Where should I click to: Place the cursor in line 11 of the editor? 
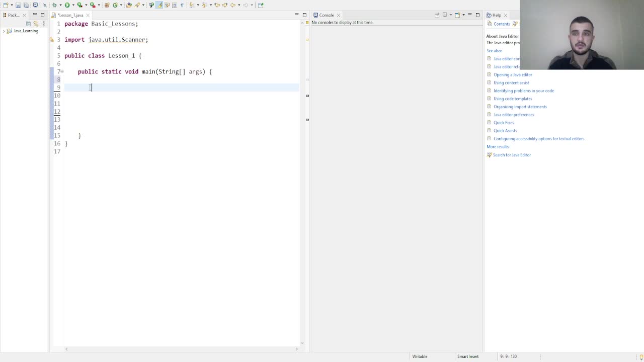181,104
